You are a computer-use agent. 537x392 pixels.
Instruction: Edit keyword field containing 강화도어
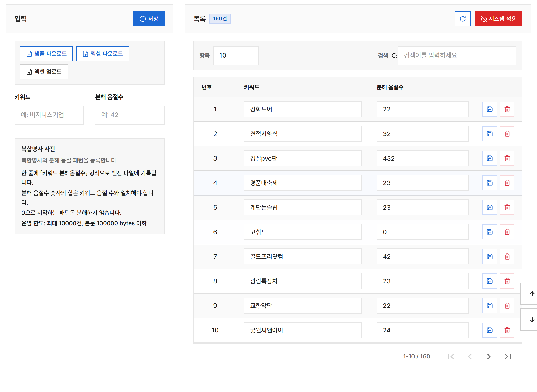coord(303,109)
